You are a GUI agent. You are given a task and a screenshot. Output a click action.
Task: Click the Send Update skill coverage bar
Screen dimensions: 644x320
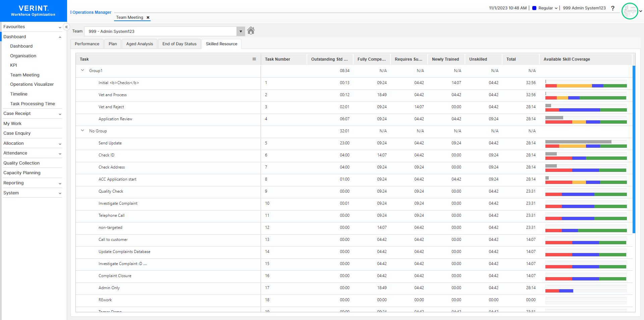[x=586, y=144]
